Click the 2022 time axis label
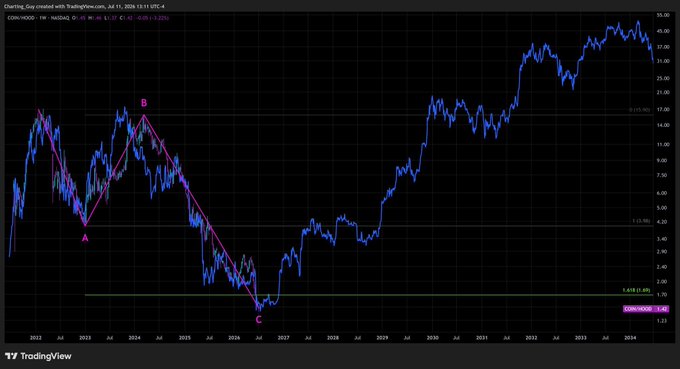Viewport: 680px width, 369px height. (x=36, y=338)
